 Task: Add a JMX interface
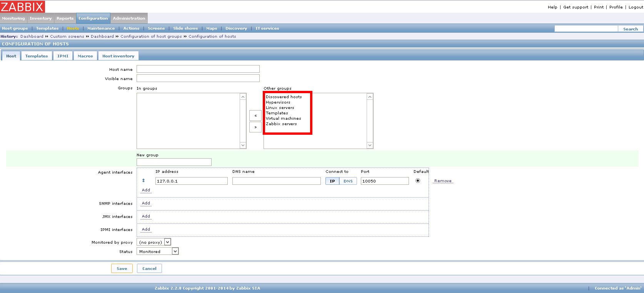pyautogui.click(x=146, y=216)
